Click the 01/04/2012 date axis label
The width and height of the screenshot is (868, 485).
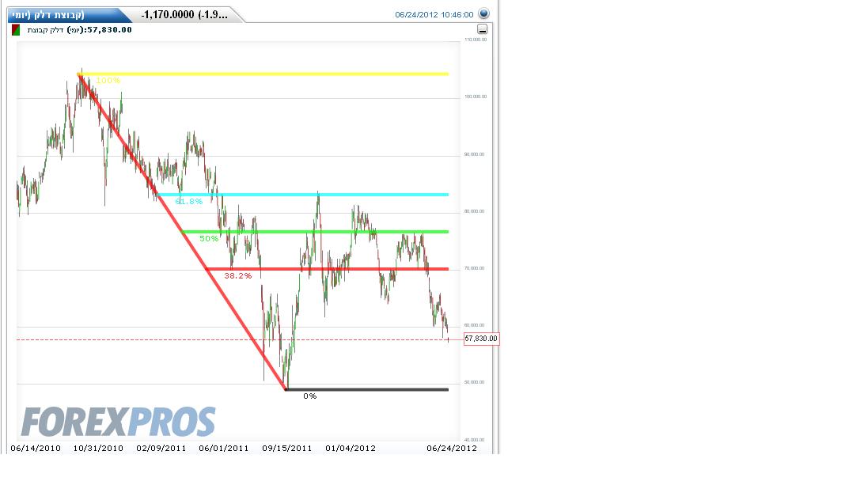pyautogui.click(x=350, y=448)
